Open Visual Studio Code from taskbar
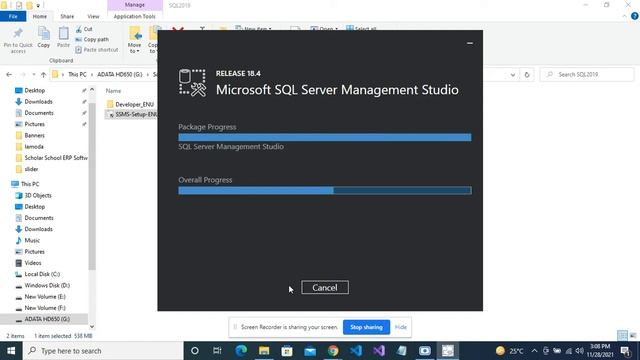640x360 pixels. pyautogui.click(x=356, y=351)
